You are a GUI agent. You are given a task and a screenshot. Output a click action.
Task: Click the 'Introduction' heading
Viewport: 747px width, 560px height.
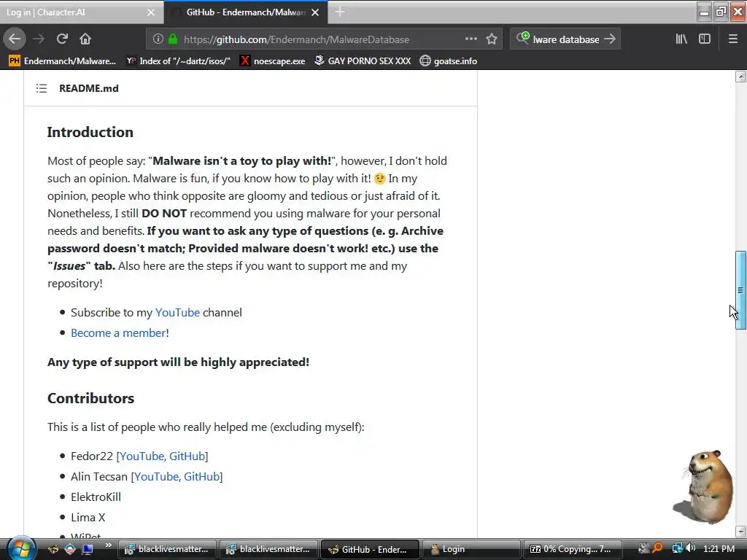click(90, 132)
